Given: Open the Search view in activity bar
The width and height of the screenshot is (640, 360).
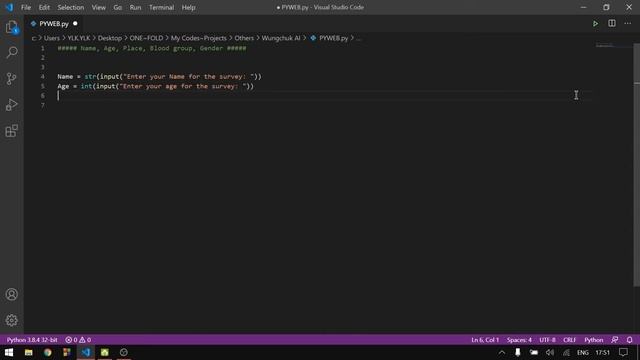Looking at the screenshot, I should [12, 52].
